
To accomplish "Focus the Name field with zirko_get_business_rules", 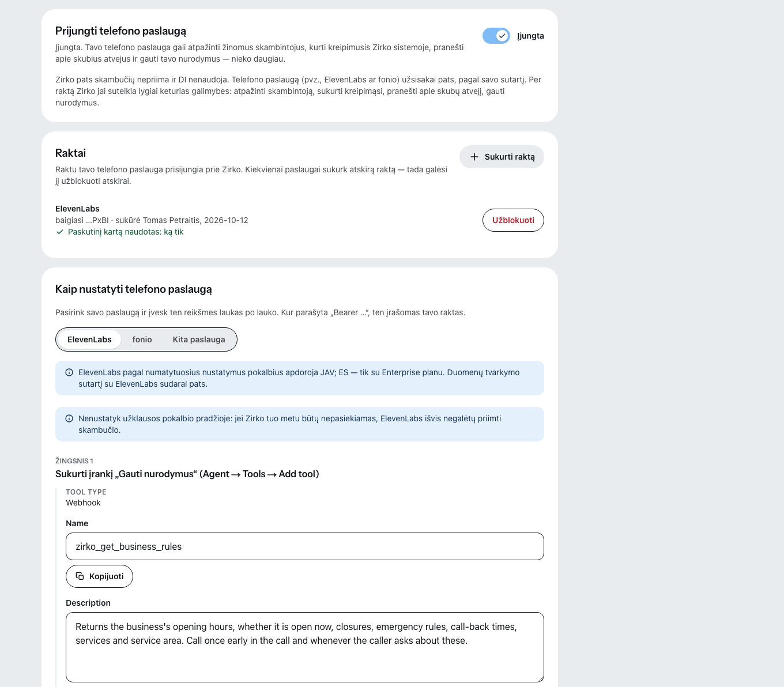I will pyautogui.click(x=305, y=546).
